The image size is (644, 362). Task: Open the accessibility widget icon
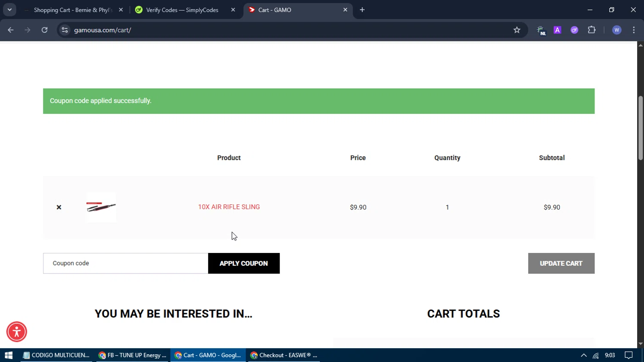pos(17,332)
